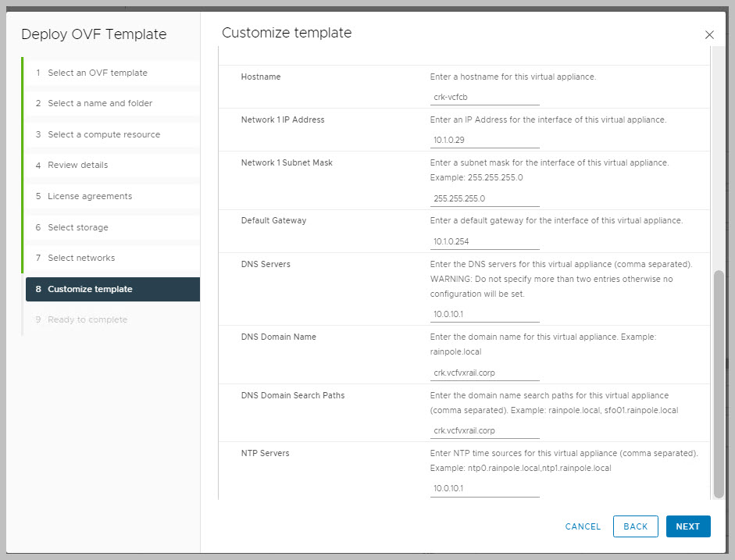Edit the Default Gateway field
This screenshot has height=560, width=735.
(x=484, y=241)
